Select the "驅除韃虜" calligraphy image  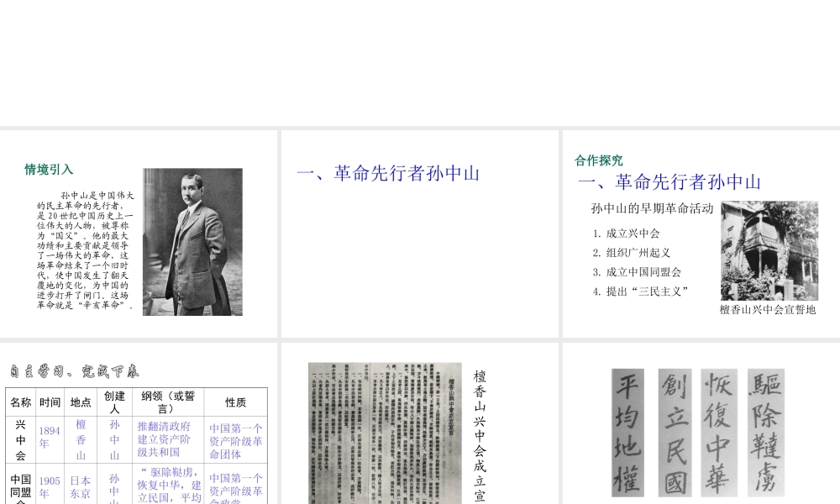[764, 432]
